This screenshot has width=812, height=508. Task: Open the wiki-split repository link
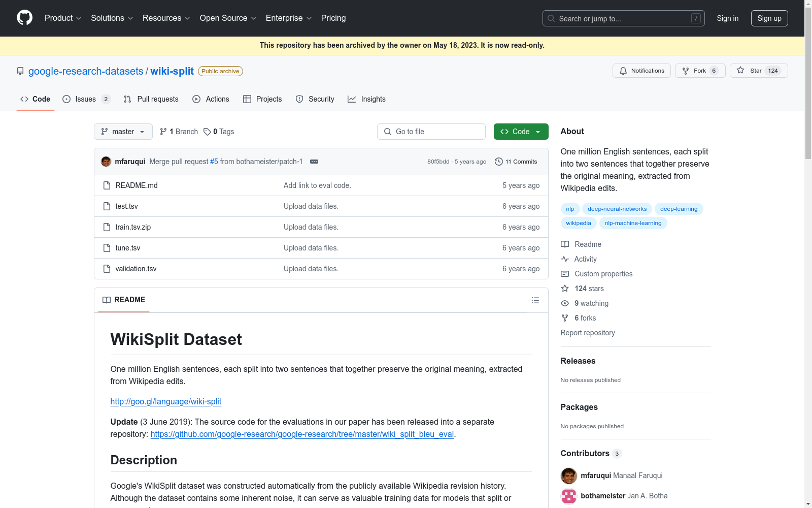coord(172,71)
